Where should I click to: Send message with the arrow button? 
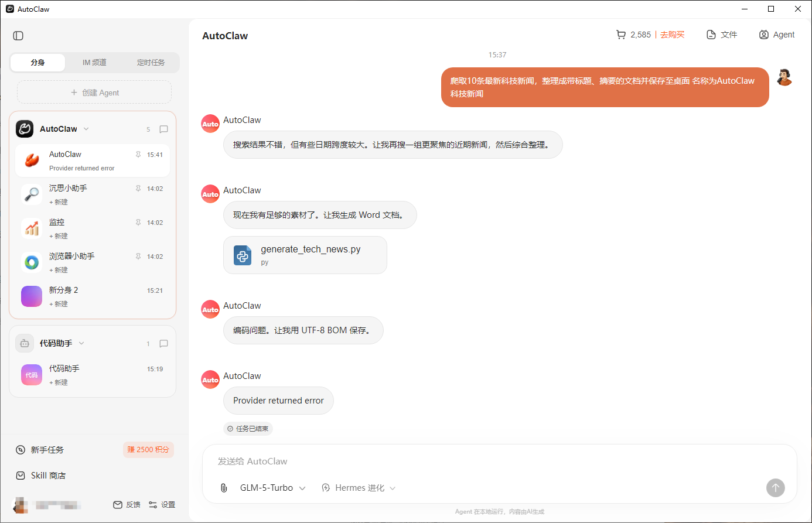776,488
